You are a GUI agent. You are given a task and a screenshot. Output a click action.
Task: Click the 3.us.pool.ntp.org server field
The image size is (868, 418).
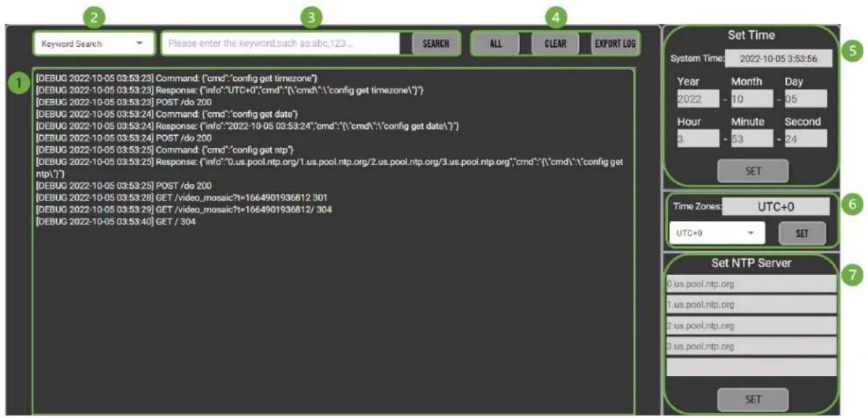(x=751, y=346)
